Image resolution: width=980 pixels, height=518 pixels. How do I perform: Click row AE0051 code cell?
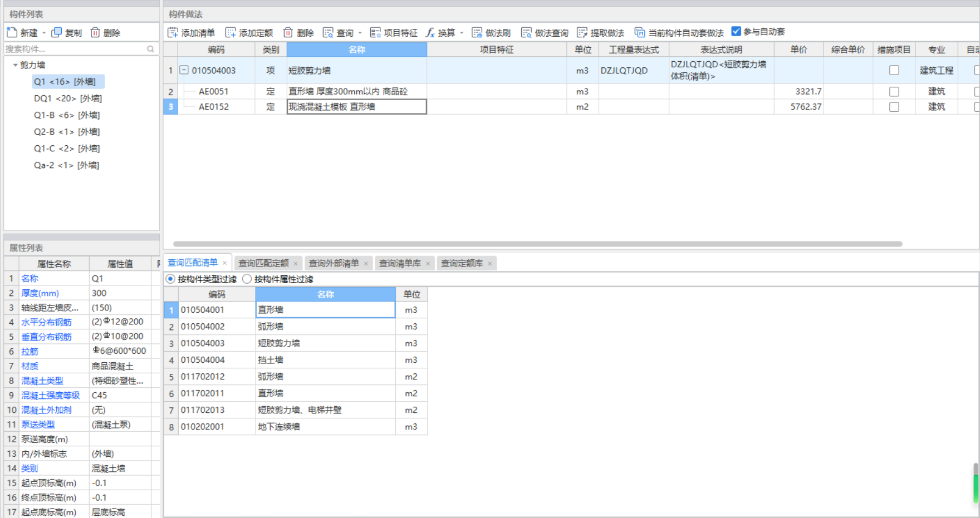(217, 91)
